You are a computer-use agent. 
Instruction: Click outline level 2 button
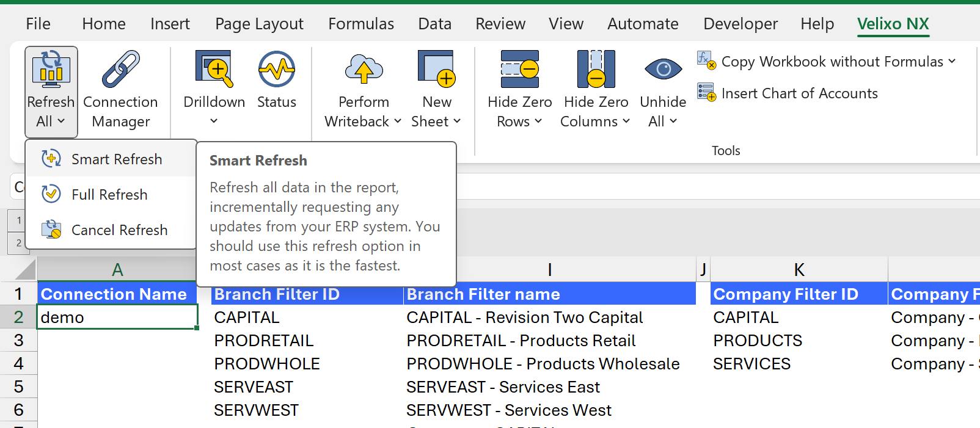point(19,242)
